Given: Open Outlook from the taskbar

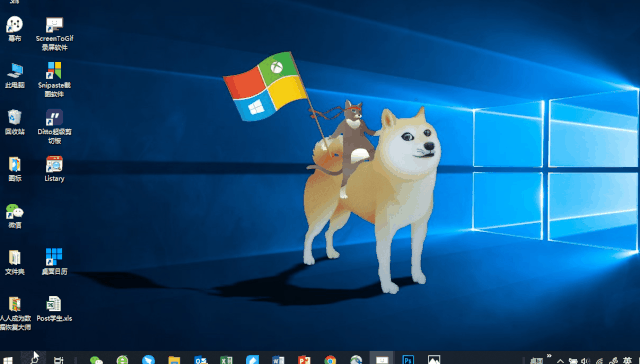Looking at the screenshot, I should tap(200, 360).
